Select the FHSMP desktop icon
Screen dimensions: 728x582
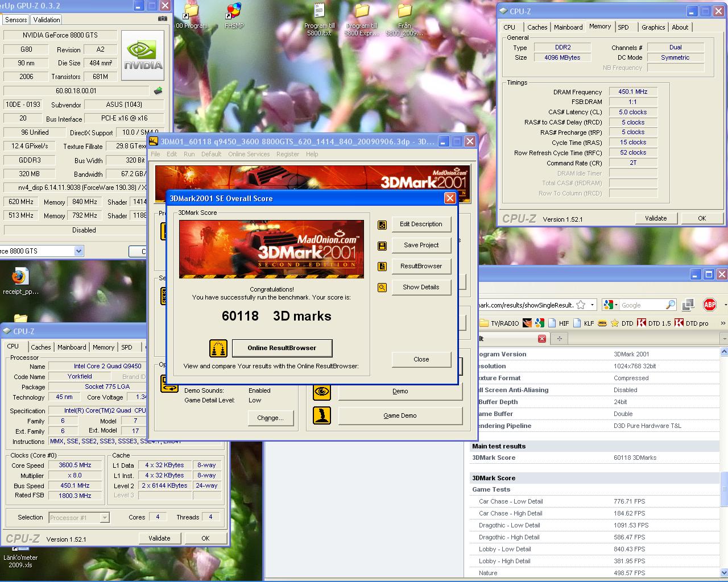[234, 16]
